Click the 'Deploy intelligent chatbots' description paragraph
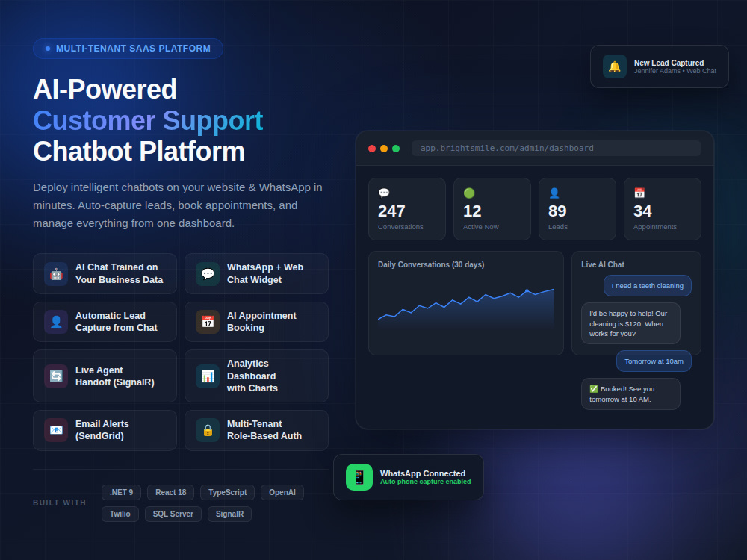Screen dimensions: 747x560 click(x=178, y=205)
